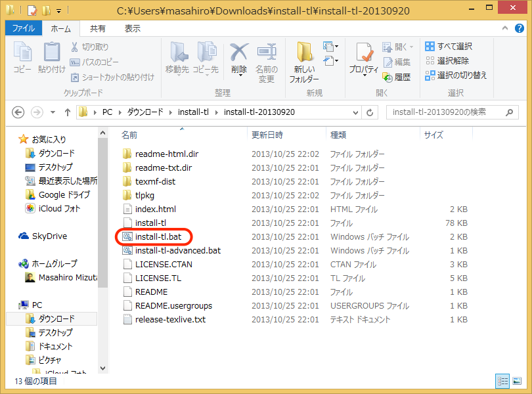Open the Help question mark icon
Image resolution: width=532 pixels, height=394 pixels.
click(x=521, y=29)
